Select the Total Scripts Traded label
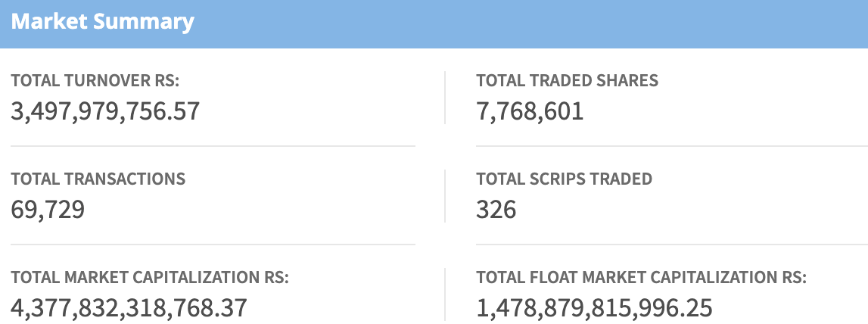The image size is (868, 324). [564, 179]
